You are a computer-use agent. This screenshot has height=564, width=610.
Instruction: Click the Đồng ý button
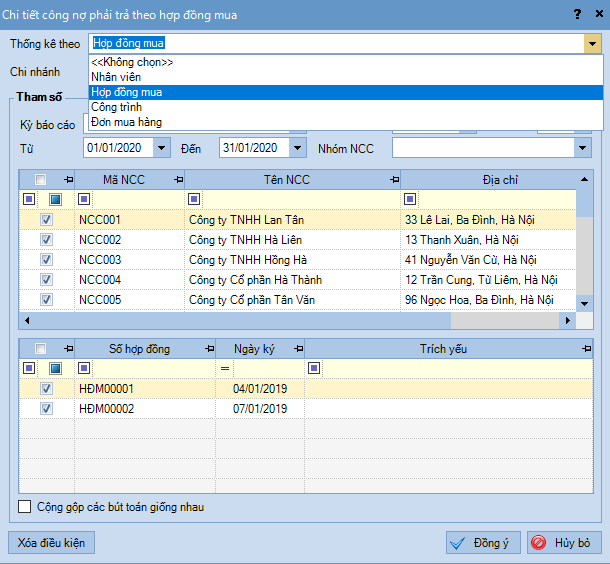coord(482,543)
